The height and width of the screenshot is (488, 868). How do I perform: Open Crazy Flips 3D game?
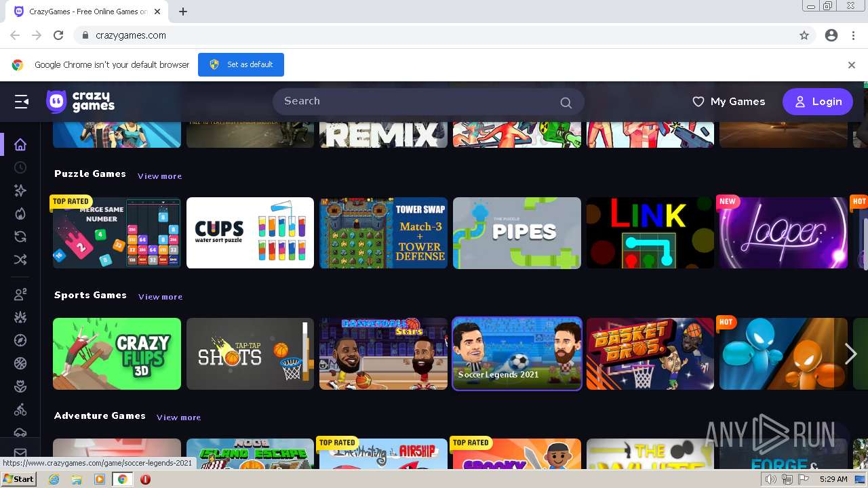click(x=117, y=354)
